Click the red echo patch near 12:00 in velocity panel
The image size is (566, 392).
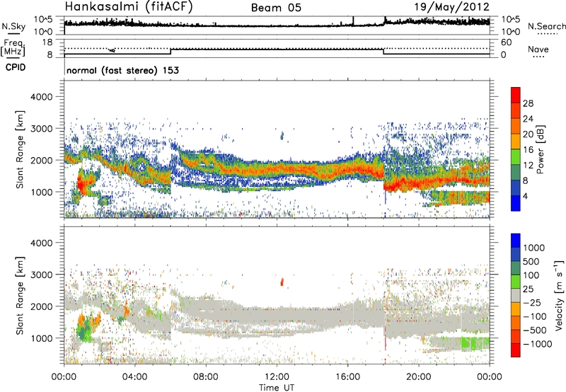(x=282, y=282)
